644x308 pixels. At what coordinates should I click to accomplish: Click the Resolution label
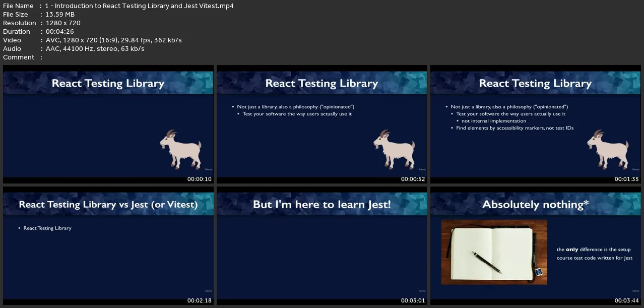click(19, 23)
